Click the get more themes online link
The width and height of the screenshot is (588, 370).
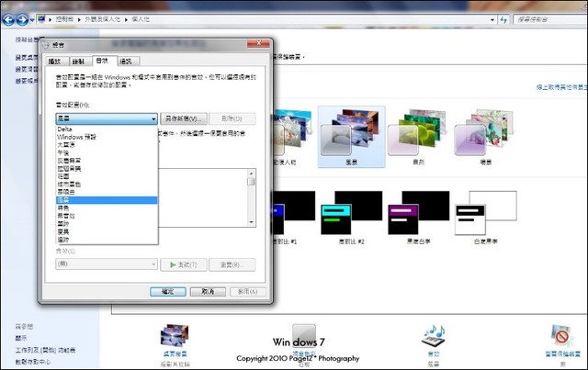[x=561, y=87]
